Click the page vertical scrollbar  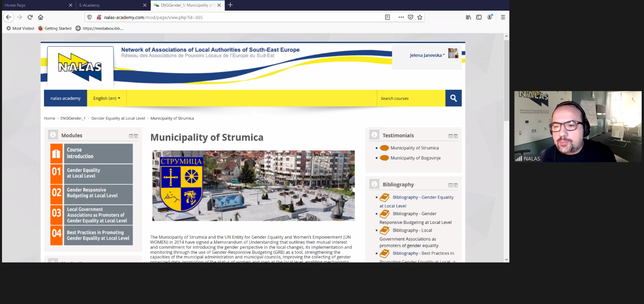pos(506,81)
